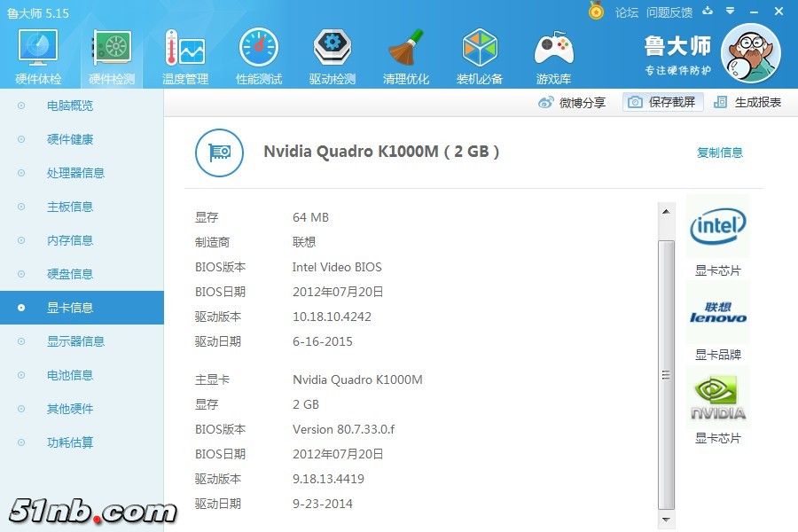This screenshot has width=798, height=532.
Task: Open the title bar dropdown menu arrow
Action: [x=730, y=12]
